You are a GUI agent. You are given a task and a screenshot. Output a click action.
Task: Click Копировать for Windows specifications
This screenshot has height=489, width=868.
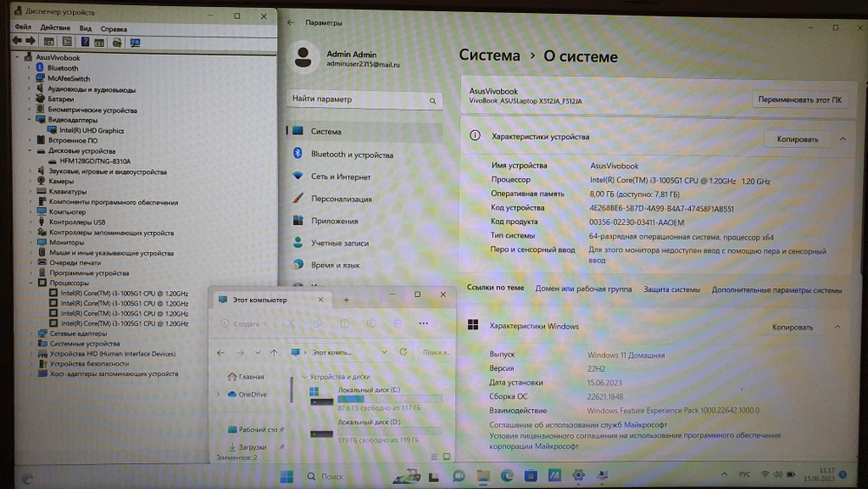[x=792, y=327]
